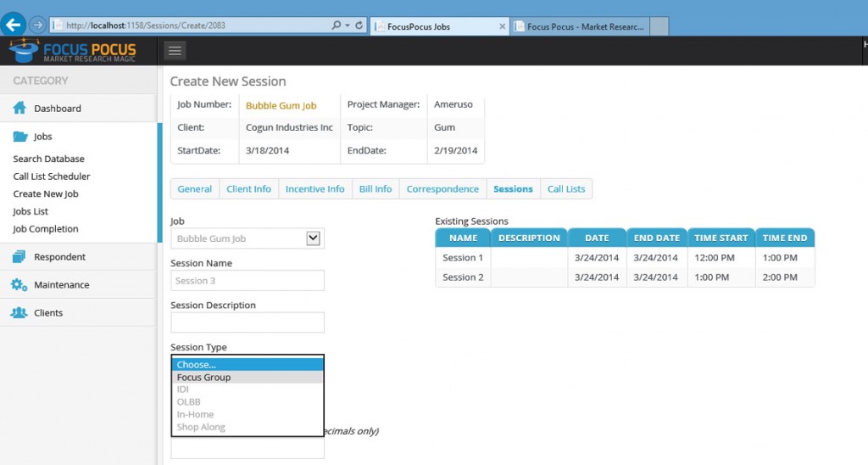This screenshot has height=465, width=868.
Task: Click the Jobs folder icon
Action: click(19, 137)
